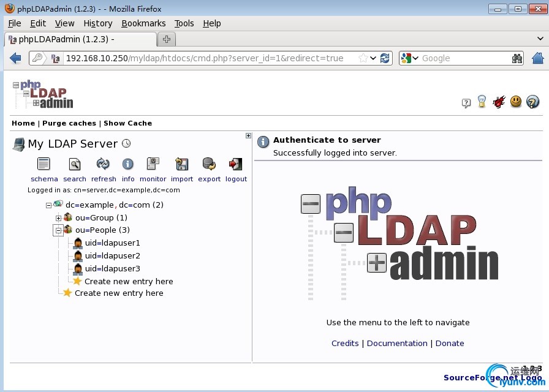Open the History menu

click(x=98, y=23)
